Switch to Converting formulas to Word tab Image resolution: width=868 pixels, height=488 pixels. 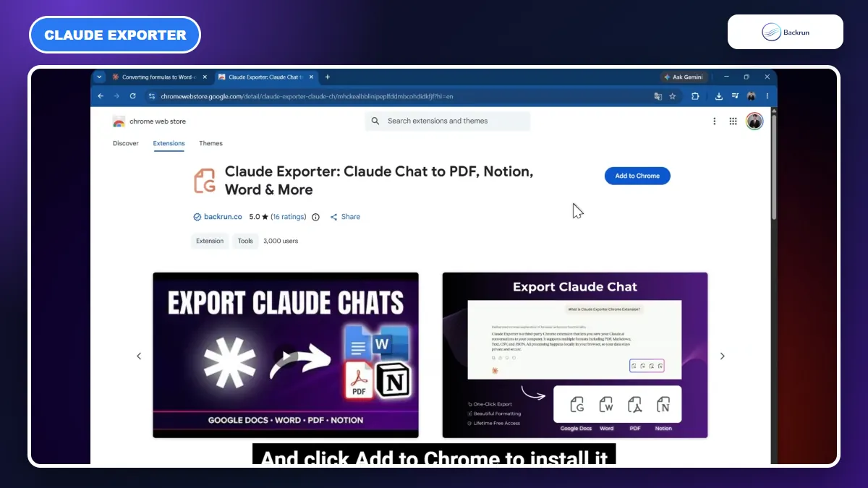click(158, 77)
